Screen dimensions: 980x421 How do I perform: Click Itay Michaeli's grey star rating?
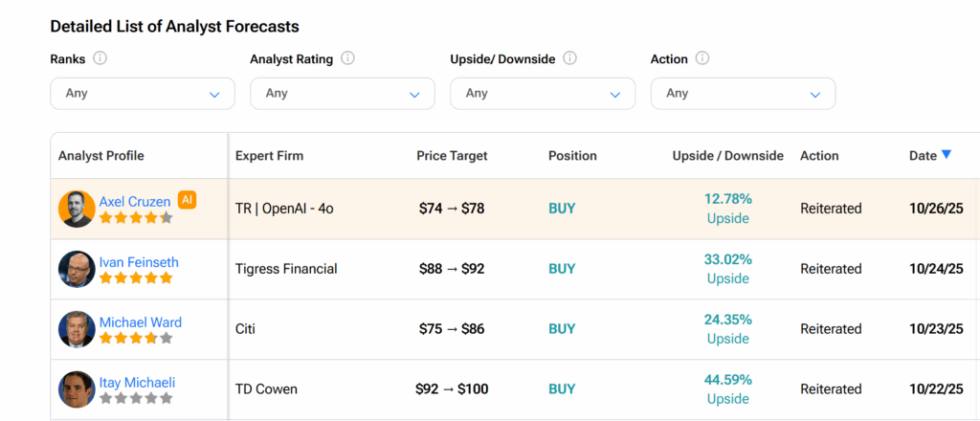(x=136, y=398)
